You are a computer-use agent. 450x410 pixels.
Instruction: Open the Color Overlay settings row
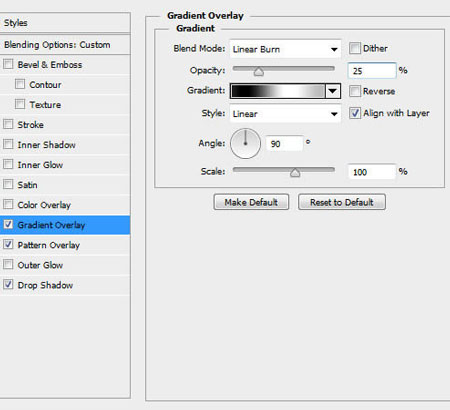tap(65, 204)
